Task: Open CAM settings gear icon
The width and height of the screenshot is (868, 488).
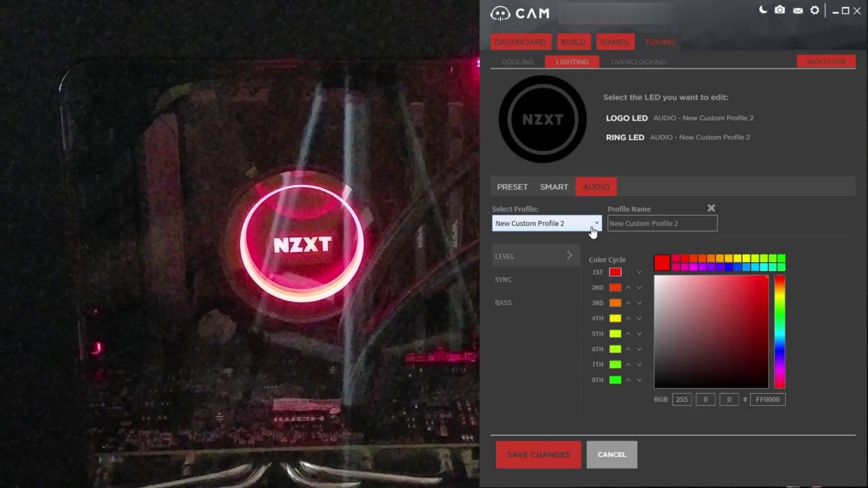Action: tap(815, 10)
